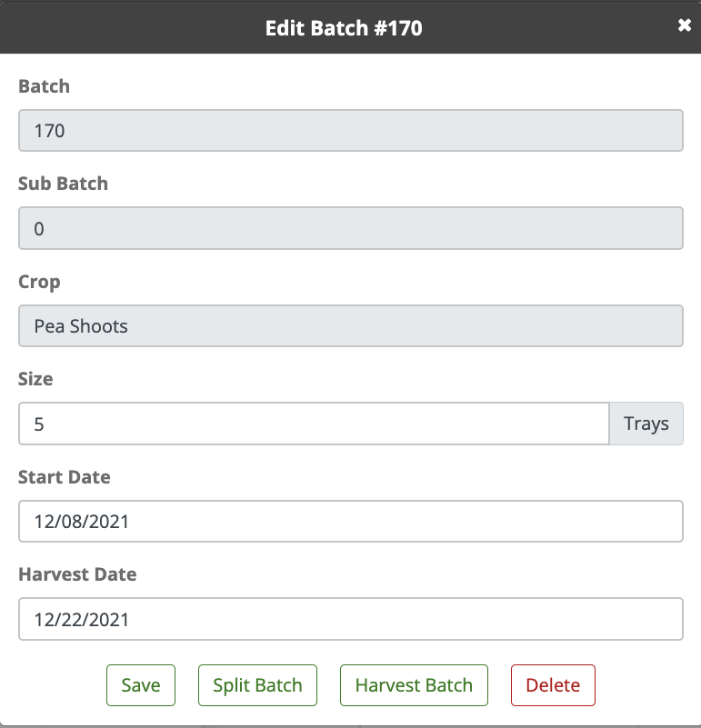Open the Start Date field

point(350,522)
